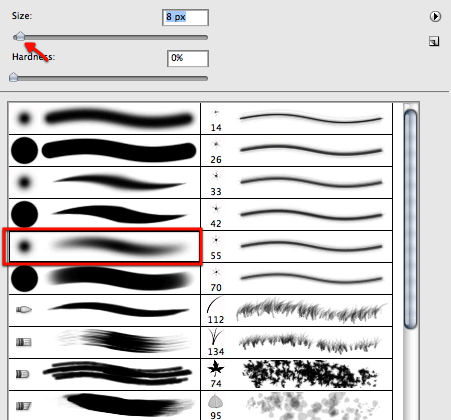The width and height of the screenshot is (451, 420).
Task: Select the hard round pressure-size brush in fourth row
Action: [104, 215]
